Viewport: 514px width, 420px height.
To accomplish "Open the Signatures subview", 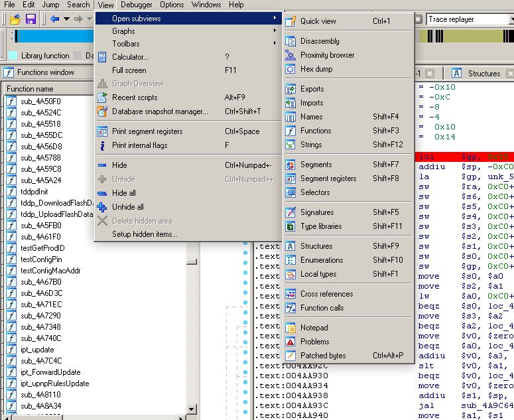I will pos(348,212).
